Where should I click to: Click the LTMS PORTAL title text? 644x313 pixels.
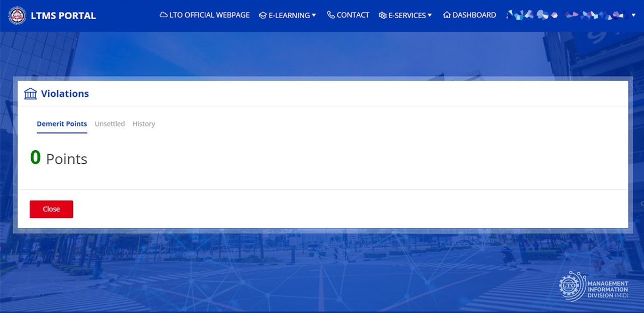(x=63, y=16)
